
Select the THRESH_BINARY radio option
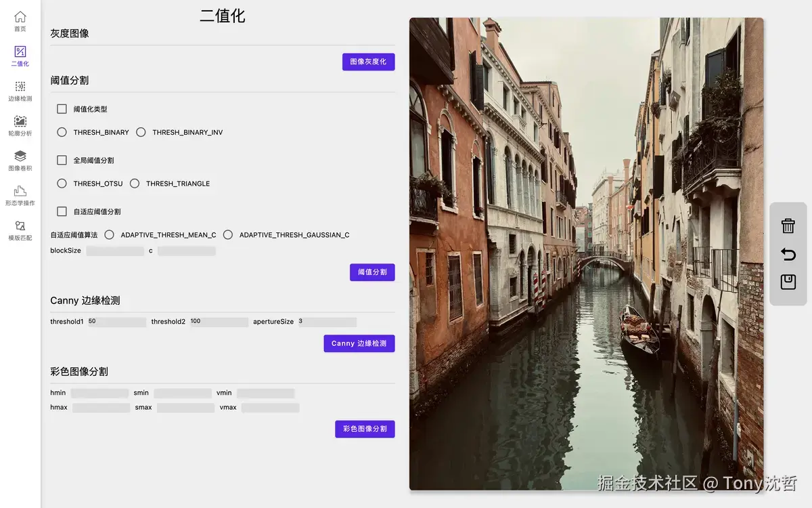pyautogui.click(x=62, y=132)
